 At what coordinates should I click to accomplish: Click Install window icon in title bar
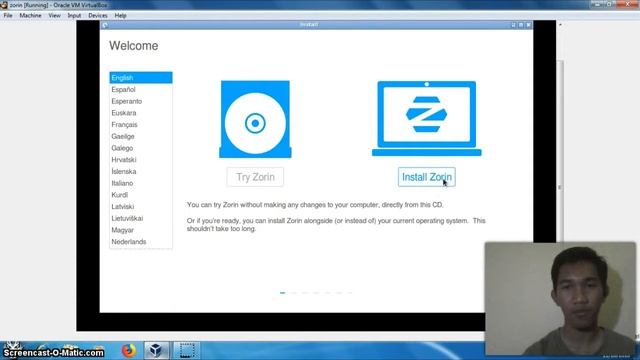coord(105,25)
